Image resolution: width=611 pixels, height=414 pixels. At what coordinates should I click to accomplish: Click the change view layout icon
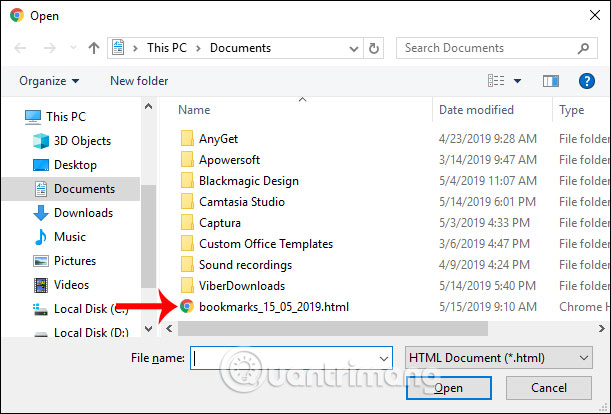point(495,81)
